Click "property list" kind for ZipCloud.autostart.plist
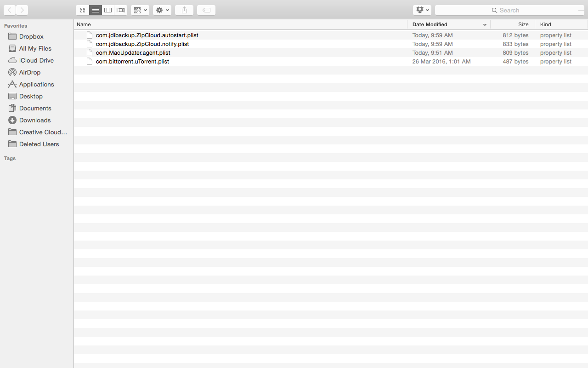The height and width of the screenshot is (368, 588). (x=556, y=35)
